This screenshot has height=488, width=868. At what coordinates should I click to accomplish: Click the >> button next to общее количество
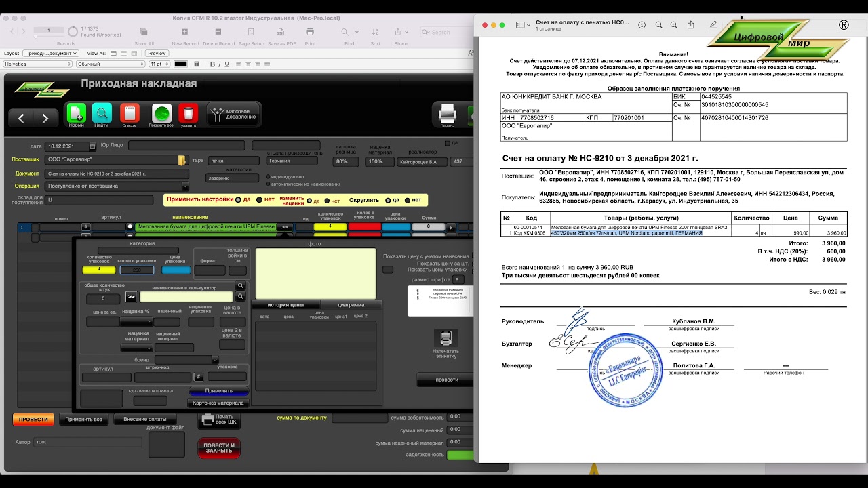coord(131,297)
